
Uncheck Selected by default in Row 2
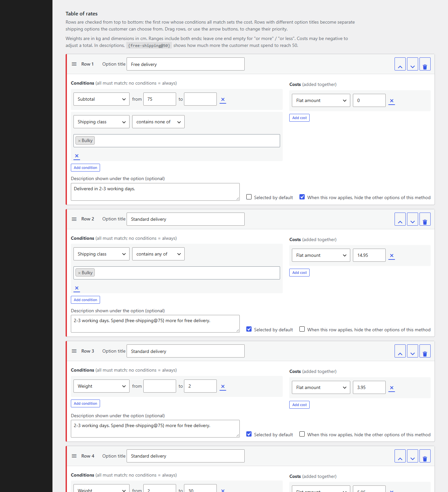[x=249, y=329]
